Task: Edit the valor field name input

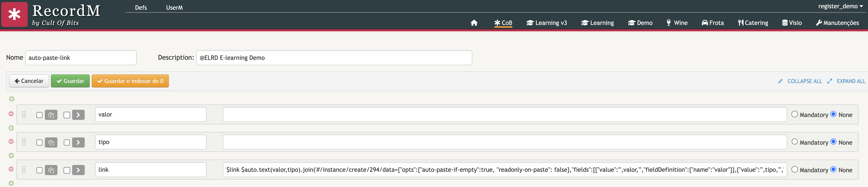Action: click(151, 115)
